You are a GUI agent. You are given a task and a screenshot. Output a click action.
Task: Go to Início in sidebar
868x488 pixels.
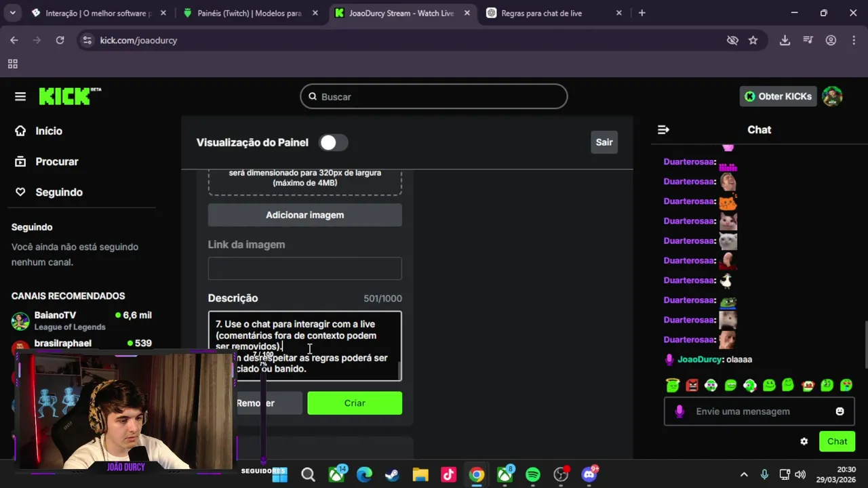point(49,131)
